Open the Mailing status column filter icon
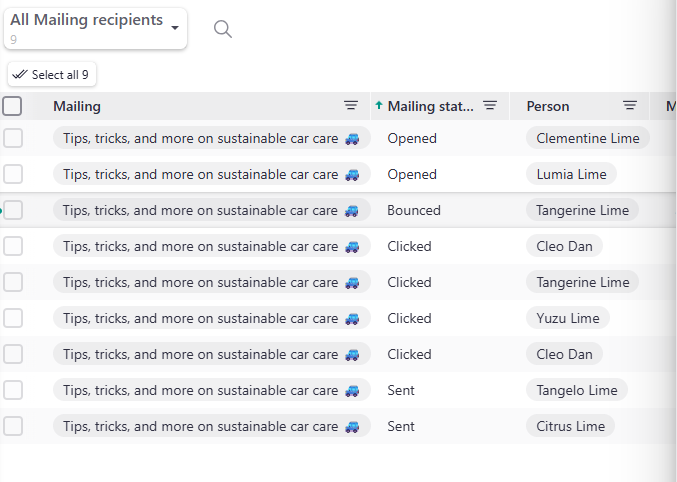 point(490,106)
